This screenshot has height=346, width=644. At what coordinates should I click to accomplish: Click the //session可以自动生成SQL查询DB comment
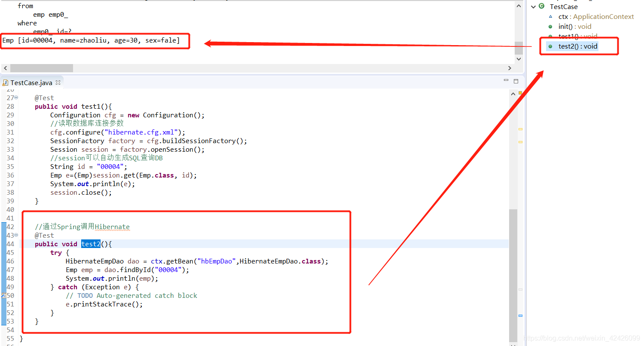point(107,158)
